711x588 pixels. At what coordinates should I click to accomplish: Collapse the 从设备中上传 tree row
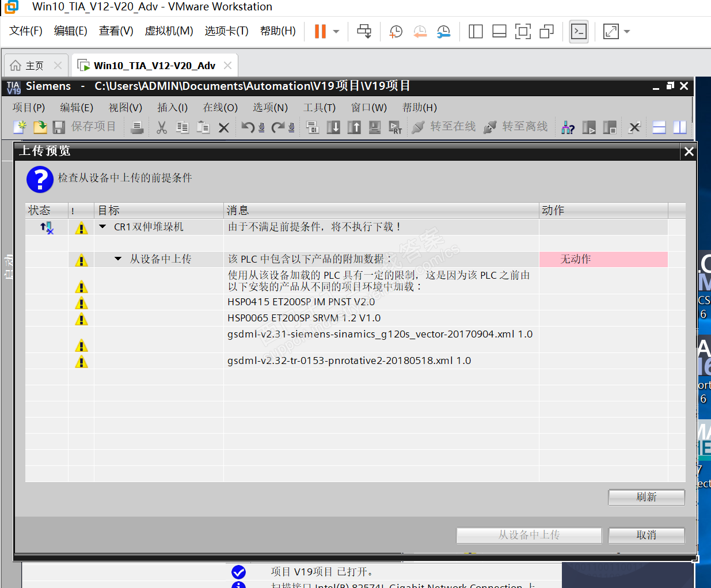tap(118, 259)
